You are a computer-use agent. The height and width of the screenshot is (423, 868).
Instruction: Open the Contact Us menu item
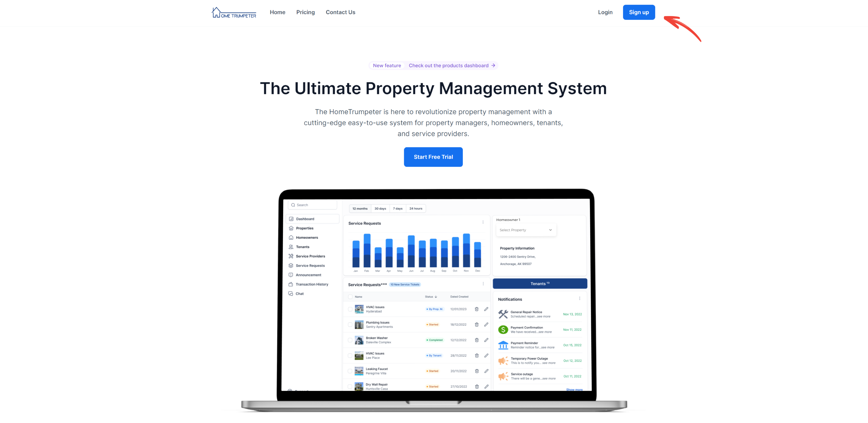(340, 12)
